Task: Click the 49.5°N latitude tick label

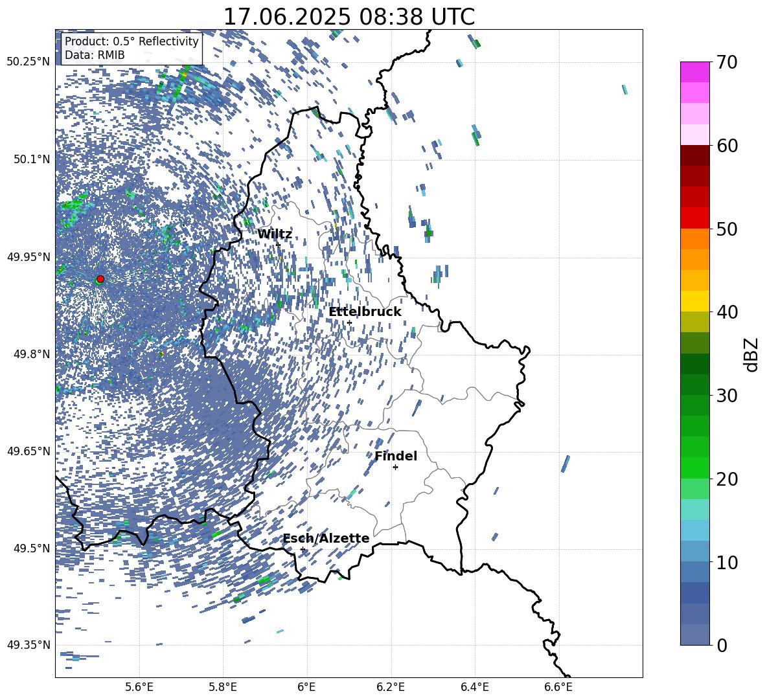Action: click(x=31, y=548)
